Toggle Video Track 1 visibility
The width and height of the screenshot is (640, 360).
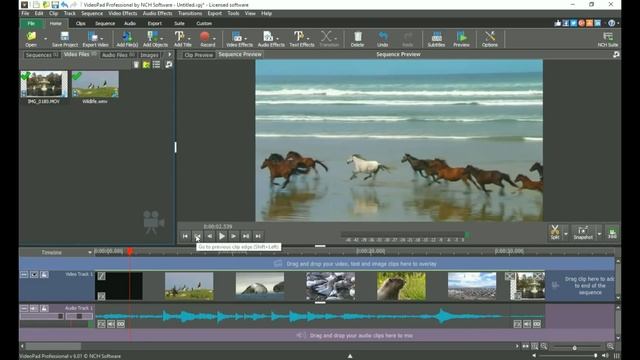tap(34, 275)
